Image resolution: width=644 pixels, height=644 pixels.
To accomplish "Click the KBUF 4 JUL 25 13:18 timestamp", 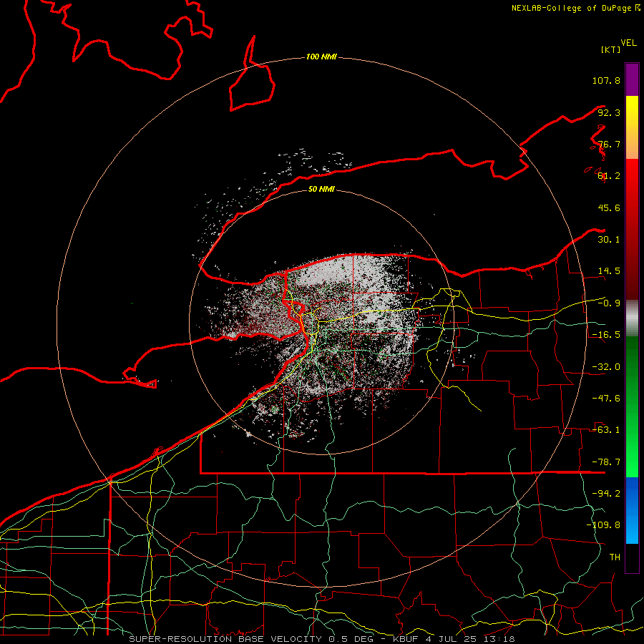I will pyautogui.click(x=454, y=639).
